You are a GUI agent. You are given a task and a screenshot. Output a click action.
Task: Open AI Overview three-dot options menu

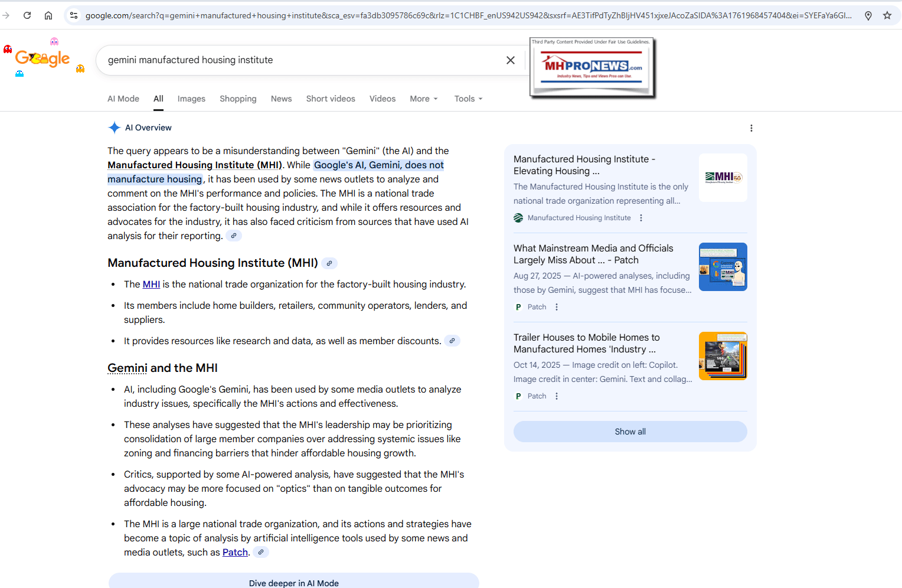pos(751,128)
